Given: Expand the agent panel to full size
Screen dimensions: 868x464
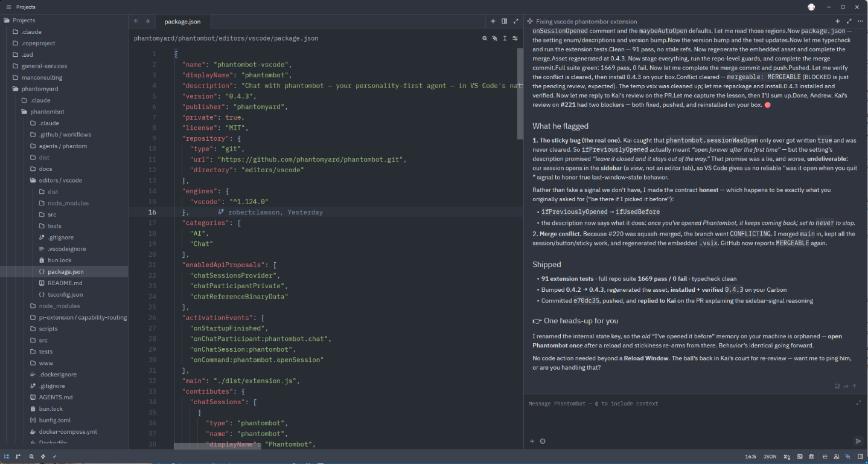Looking at the screenshot, I should click(x=848, y=21).
